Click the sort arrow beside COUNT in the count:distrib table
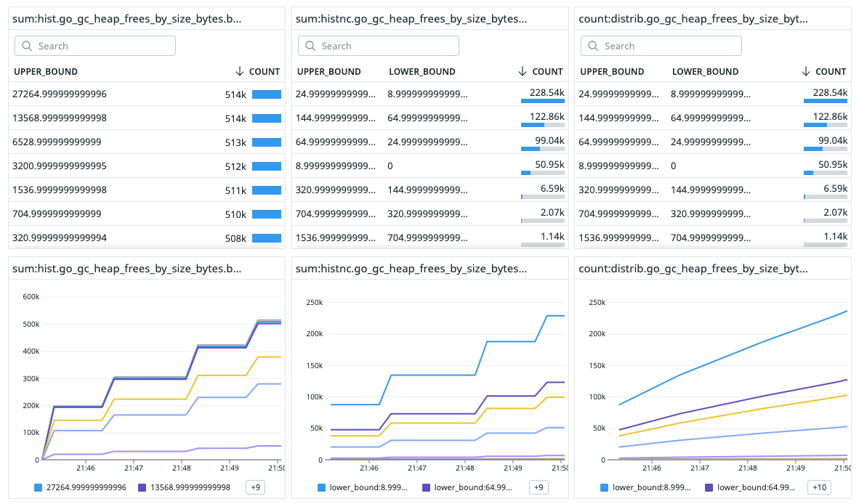 coord(805,71)
